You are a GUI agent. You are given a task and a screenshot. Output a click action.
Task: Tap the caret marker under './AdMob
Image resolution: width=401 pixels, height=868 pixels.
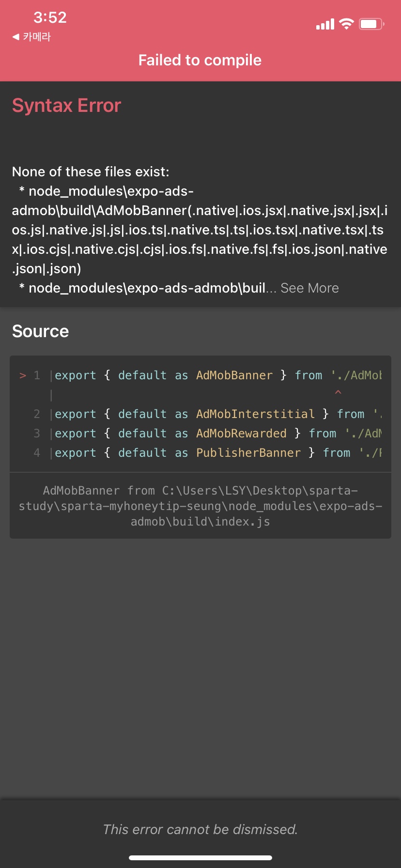pos(338,392)
